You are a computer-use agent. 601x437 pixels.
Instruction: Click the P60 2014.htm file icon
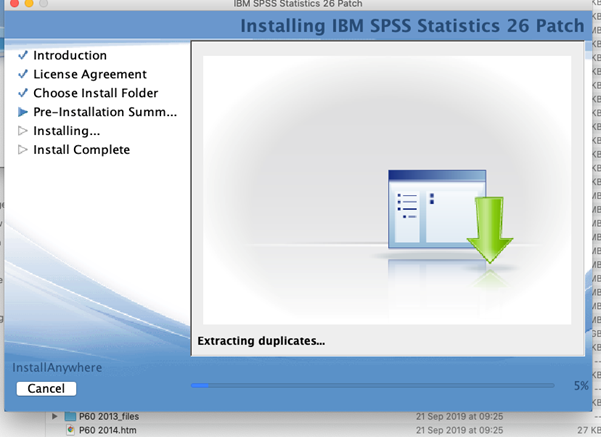tap(70, 430)
